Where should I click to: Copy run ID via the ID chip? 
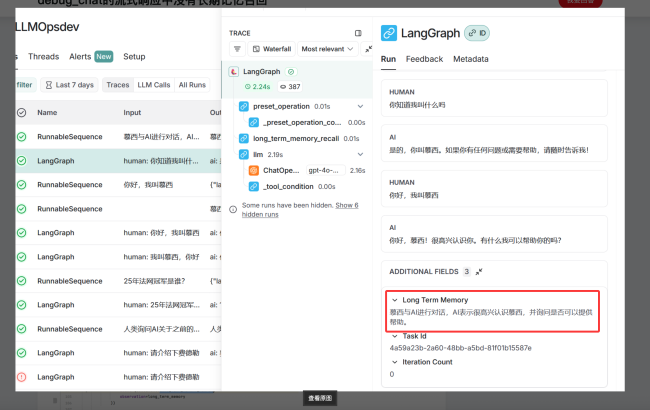tap(477, 33)
